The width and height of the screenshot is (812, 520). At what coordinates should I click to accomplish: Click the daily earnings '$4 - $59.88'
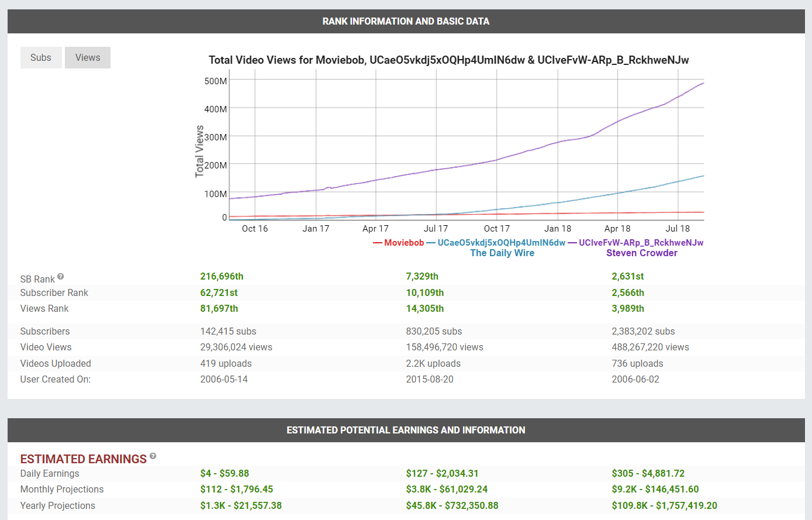tap(224, 473)
